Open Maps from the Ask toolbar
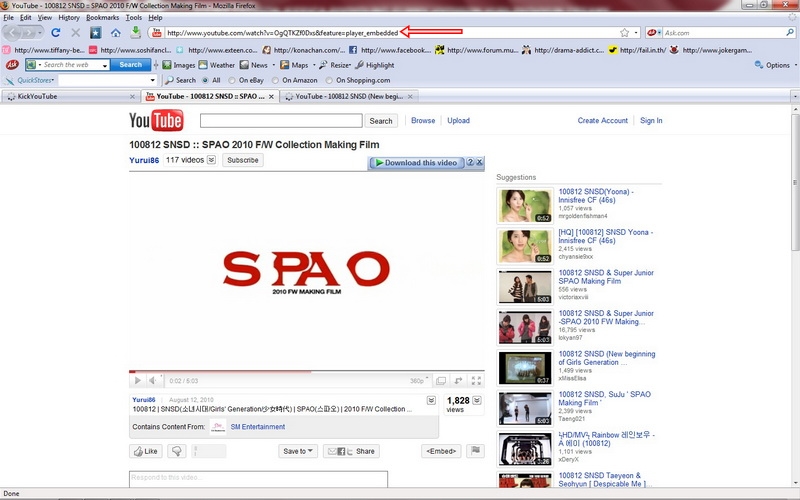This screenshot has width=800, height=500. (294, 65)
